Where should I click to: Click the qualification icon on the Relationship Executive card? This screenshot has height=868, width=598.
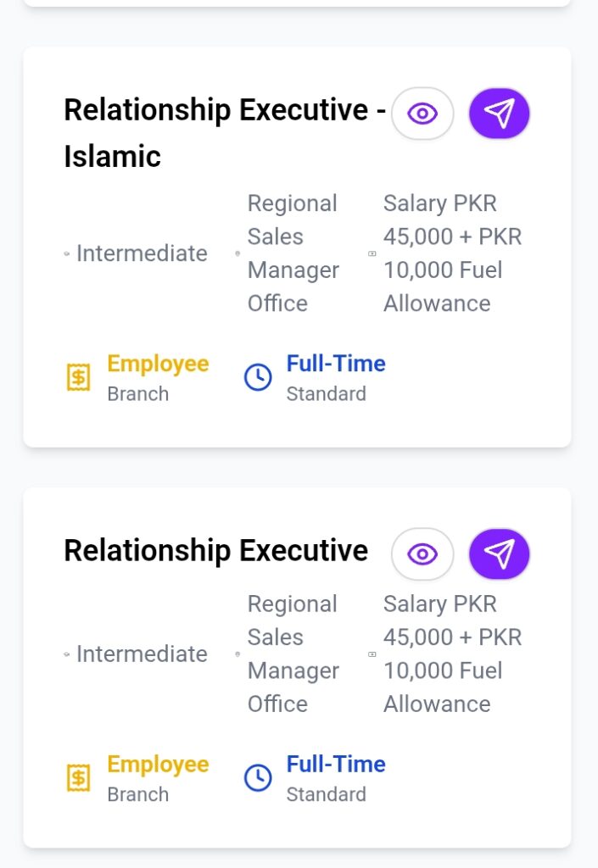coord(68,654)
